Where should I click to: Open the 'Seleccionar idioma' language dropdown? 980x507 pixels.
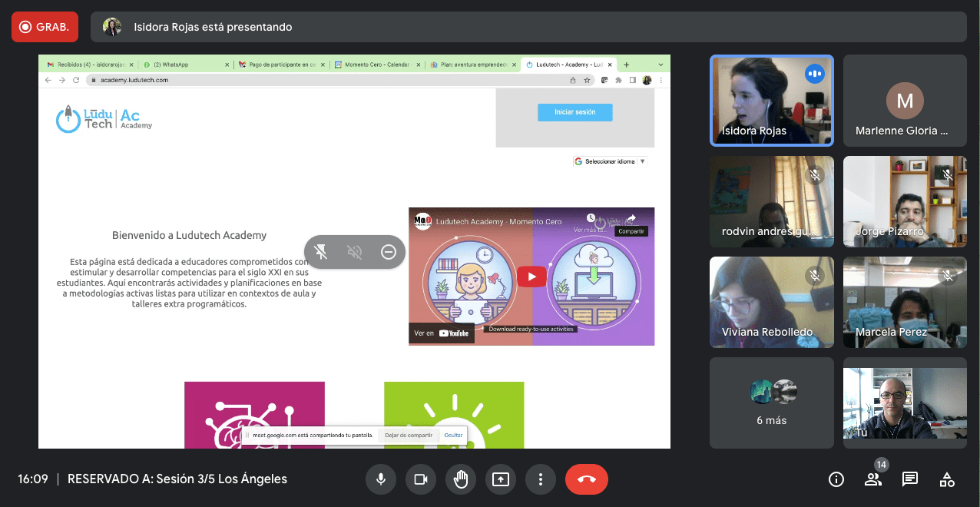pyautogui.click(x=611, y=161)
